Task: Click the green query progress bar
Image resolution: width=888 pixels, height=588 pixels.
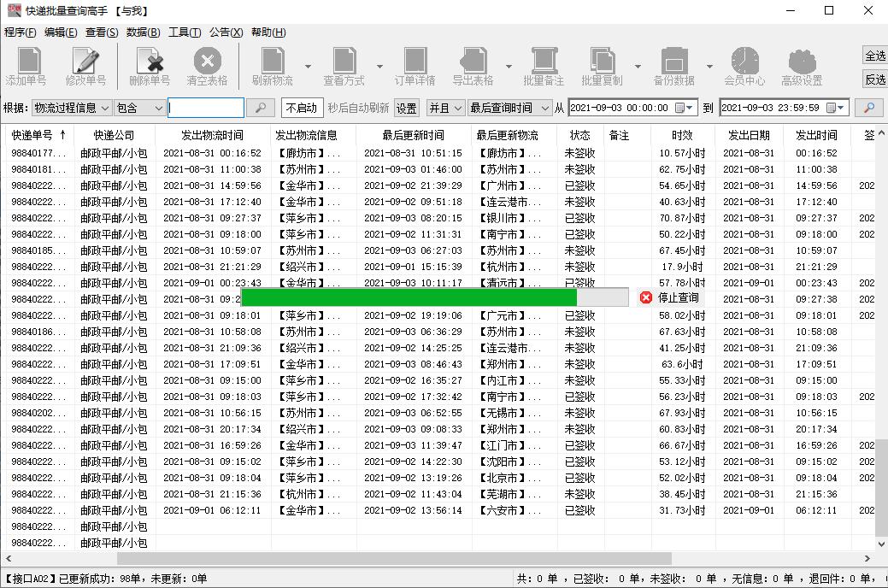Action: [410, 297]
